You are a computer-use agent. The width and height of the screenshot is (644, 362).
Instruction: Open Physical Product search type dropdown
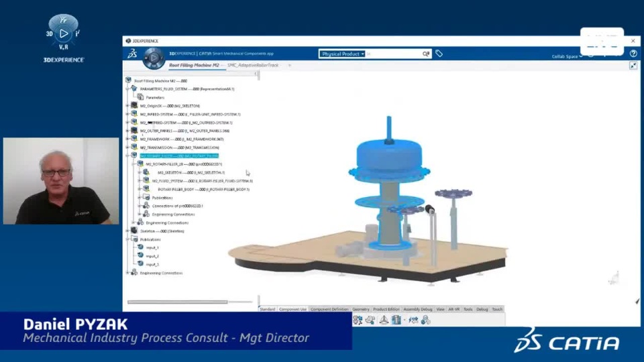click(343, 54)
